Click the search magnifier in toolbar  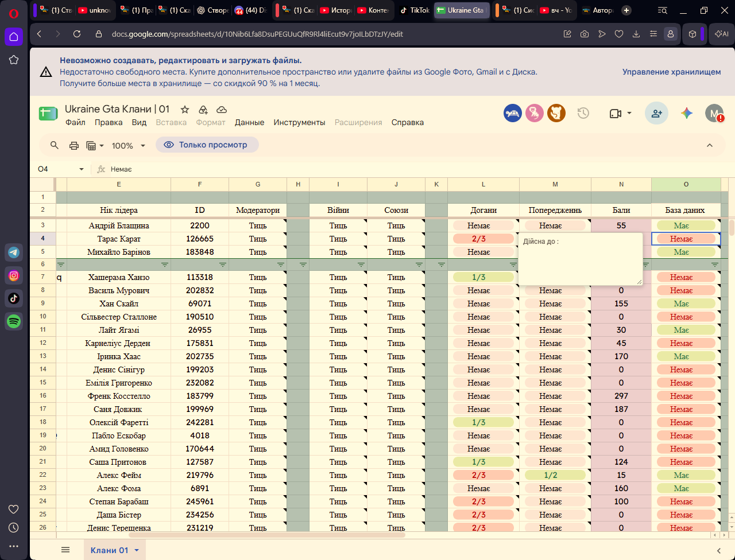[55, 145]
